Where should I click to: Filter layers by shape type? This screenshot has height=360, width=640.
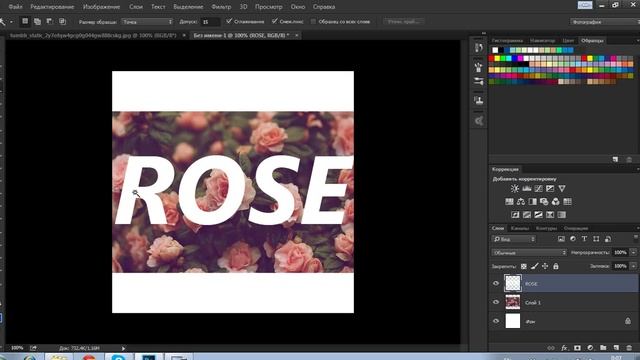click(596, 239)
